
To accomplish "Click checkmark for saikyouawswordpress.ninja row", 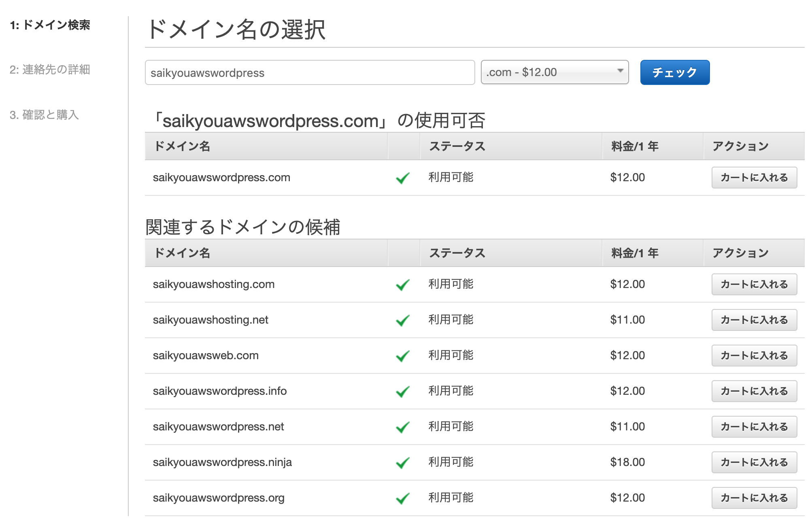I will click(x=403, y=463).
